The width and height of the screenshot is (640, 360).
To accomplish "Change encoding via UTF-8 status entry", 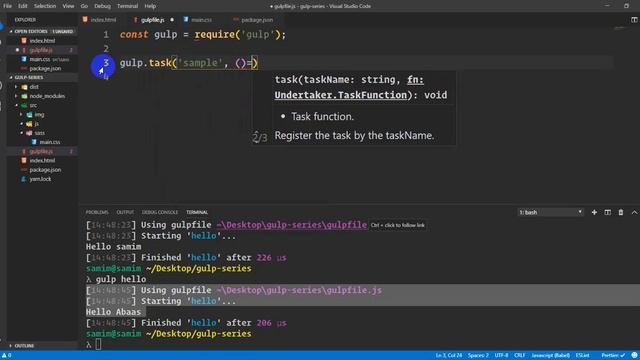I will [501, 356].
